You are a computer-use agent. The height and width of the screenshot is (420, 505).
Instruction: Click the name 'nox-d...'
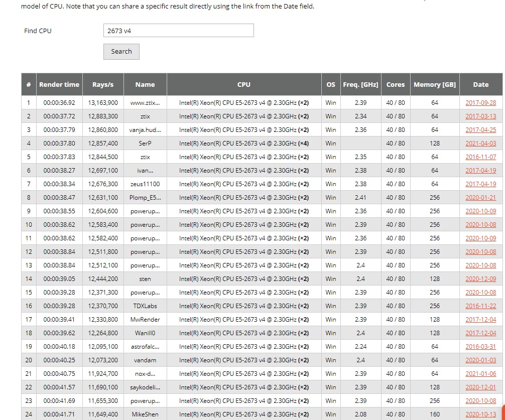pos(145,373)
